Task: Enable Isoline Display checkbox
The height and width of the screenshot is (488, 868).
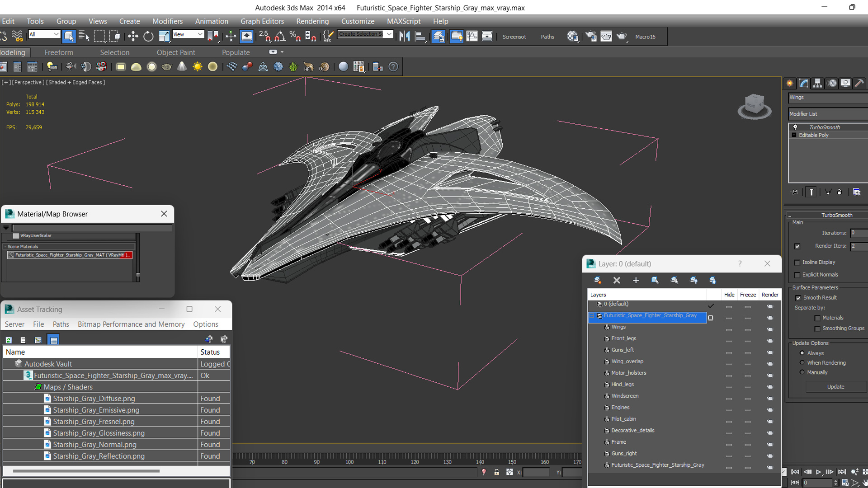Action: (797, 263)
